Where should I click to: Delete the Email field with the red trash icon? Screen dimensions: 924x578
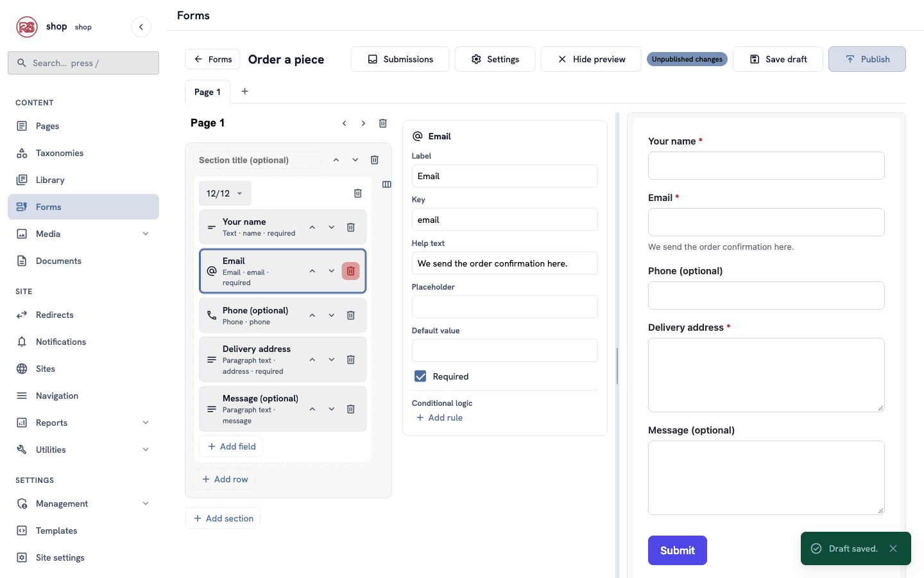[350, 271]
